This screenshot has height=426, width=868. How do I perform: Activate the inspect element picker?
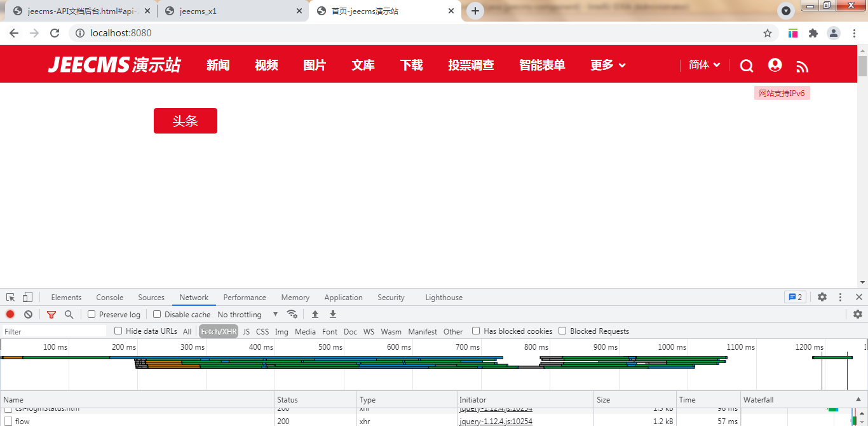10,297
